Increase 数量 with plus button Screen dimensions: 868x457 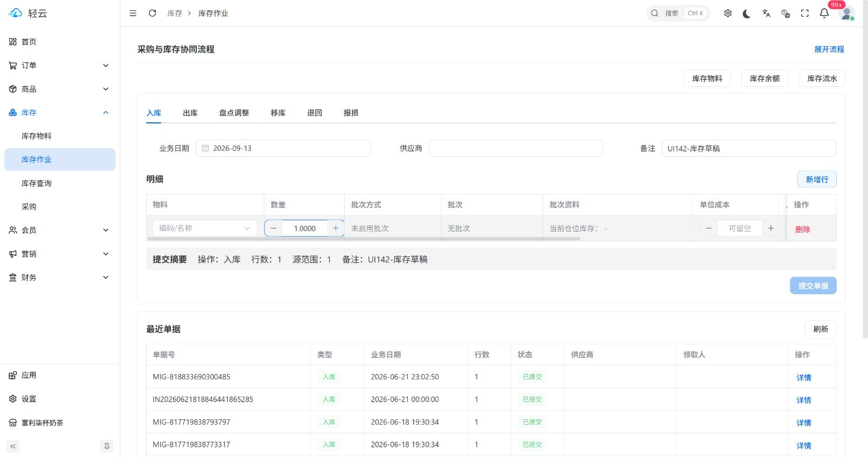[336, 228]
